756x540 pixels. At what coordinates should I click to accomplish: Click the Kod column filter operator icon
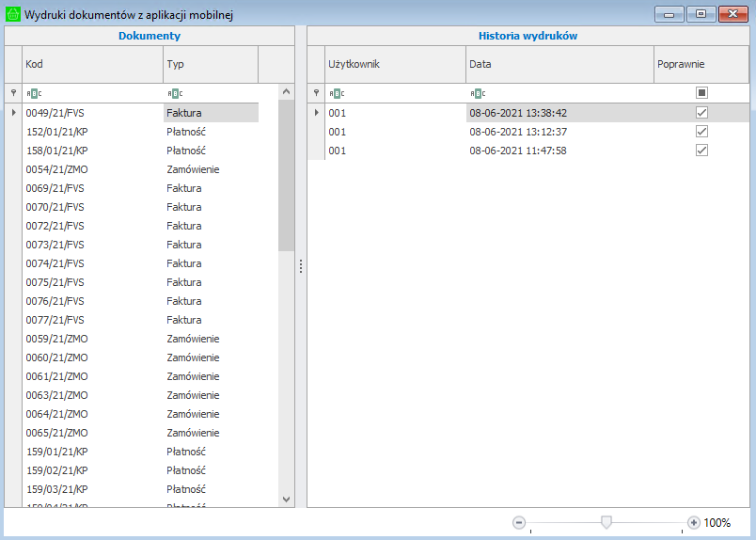[x=34, y=93]
